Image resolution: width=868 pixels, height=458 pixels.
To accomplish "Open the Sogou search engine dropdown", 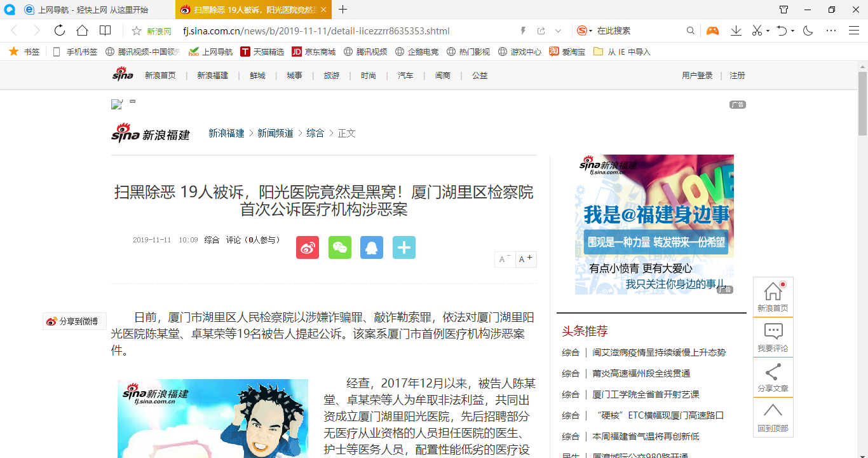I will click(590, 31).
